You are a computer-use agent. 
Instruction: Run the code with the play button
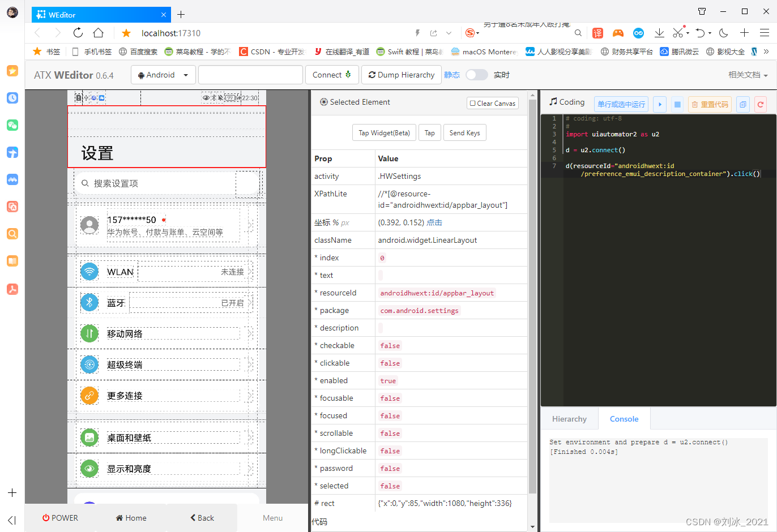660,104
